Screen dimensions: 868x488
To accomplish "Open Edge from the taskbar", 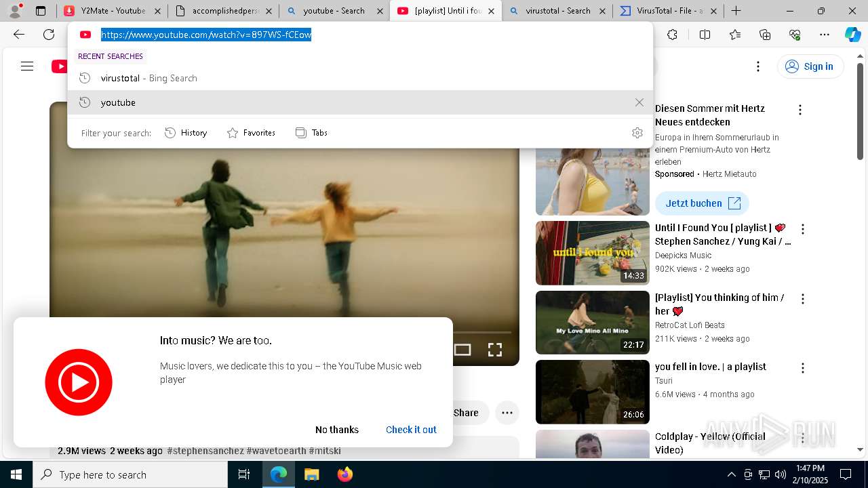I will [279, 474].
